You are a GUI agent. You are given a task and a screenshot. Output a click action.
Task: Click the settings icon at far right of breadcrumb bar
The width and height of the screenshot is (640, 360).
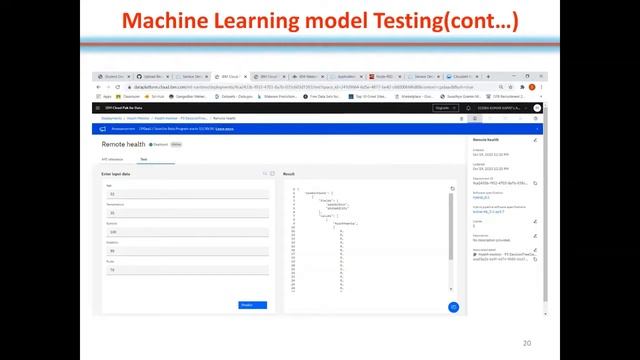click(x=536, y=118)
